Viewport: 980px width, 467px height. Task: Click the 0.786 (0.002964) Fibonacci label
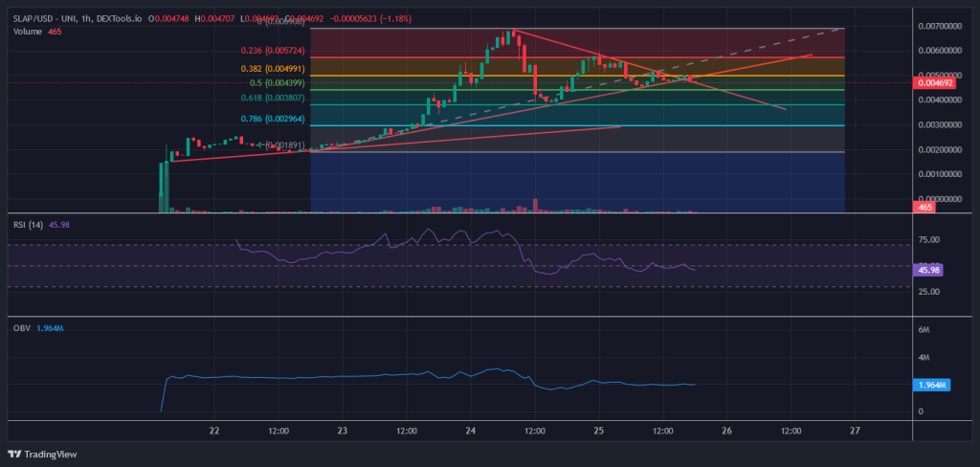coord(273,118)
